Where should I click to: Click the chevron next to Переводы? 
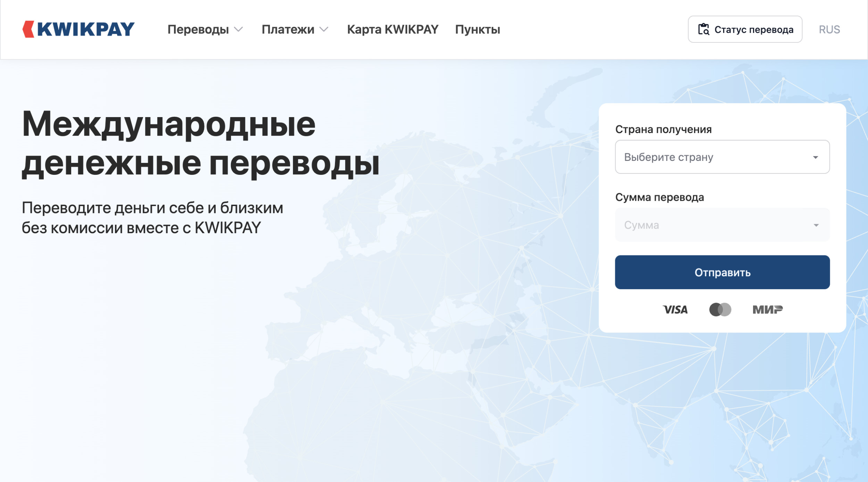pyautogui.click(x=239, y=30)
